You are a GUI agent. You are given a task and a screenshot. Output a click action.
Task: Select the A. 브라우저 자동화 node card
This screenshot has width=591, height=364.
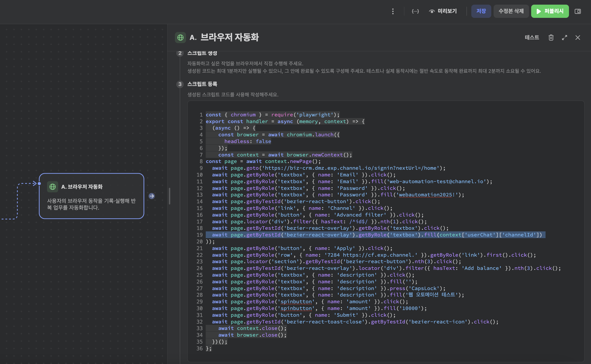pyautogui.click(x=92, y=196)
